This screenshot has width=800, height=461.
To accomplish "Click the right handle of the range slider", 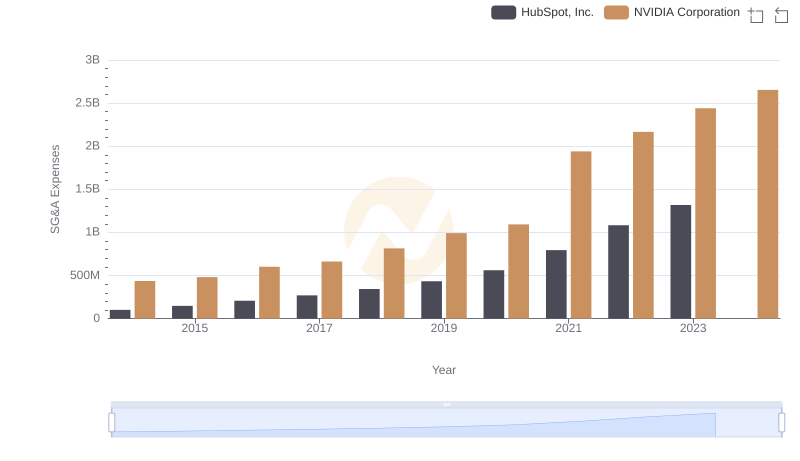I will (x=781, y=422).
